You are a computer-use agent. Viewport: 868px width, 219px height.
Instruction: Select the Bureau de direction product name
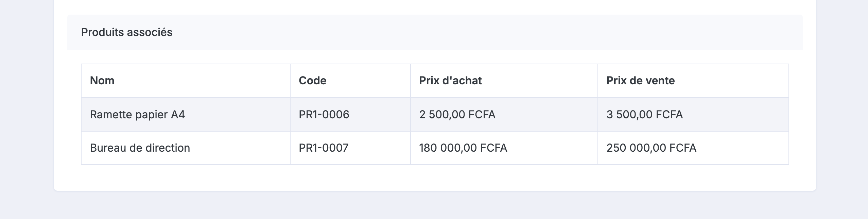[x=140, y=148]
